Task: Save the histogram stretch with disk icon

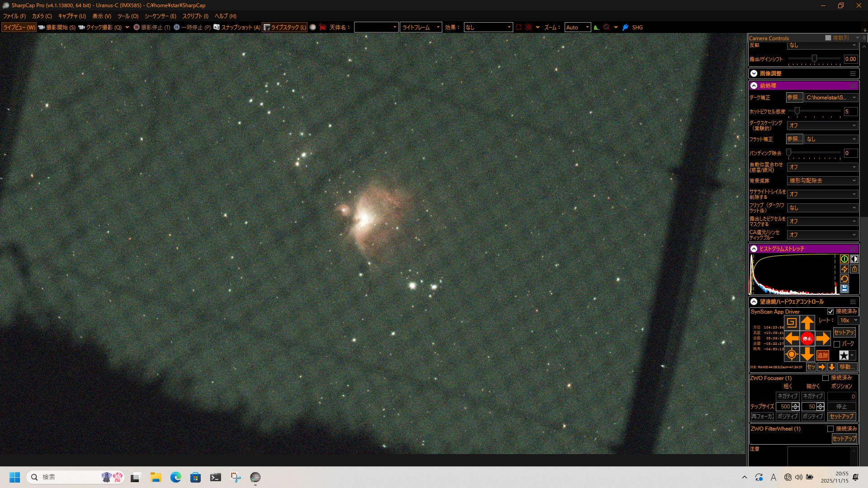Action: [x=844, y=289]
